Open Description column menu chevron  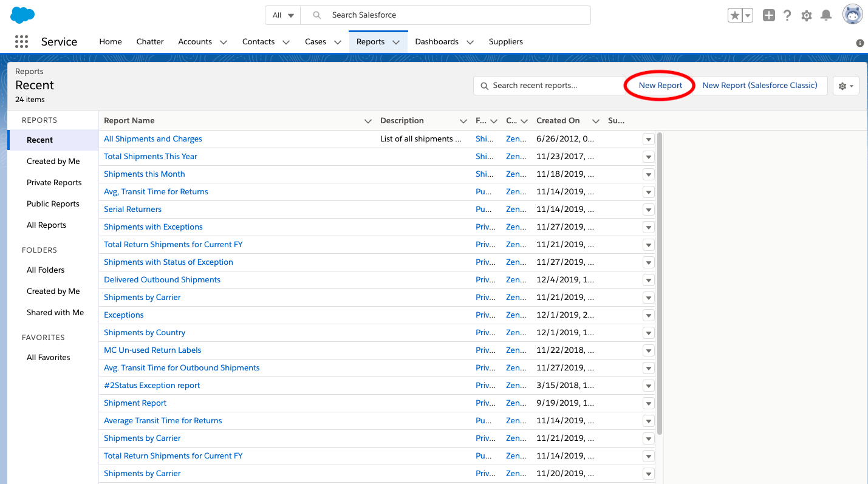(463, 121)
